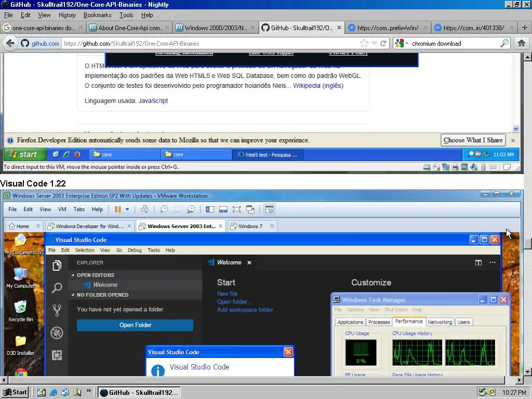Click the chromium download search field
The image size is (532, 399).
pyautogui.click(x=455, y=44)
